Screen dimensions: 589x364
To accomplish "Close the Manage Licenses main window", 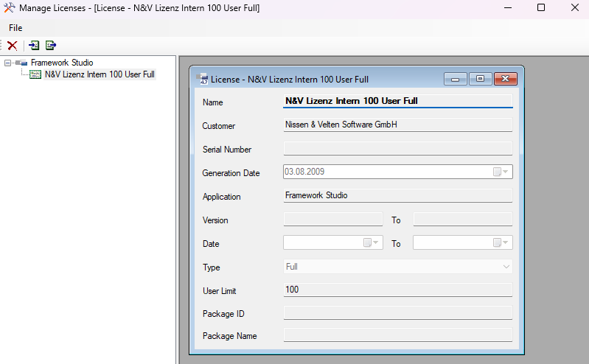I will click(575, 8).
